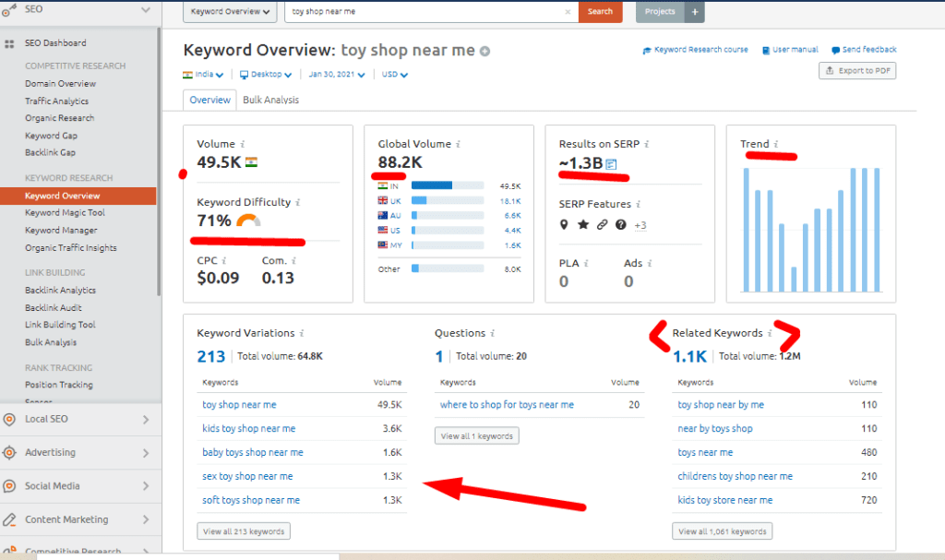
Task: Click the tallest first Trend chart bar
Action: point(746,231)
